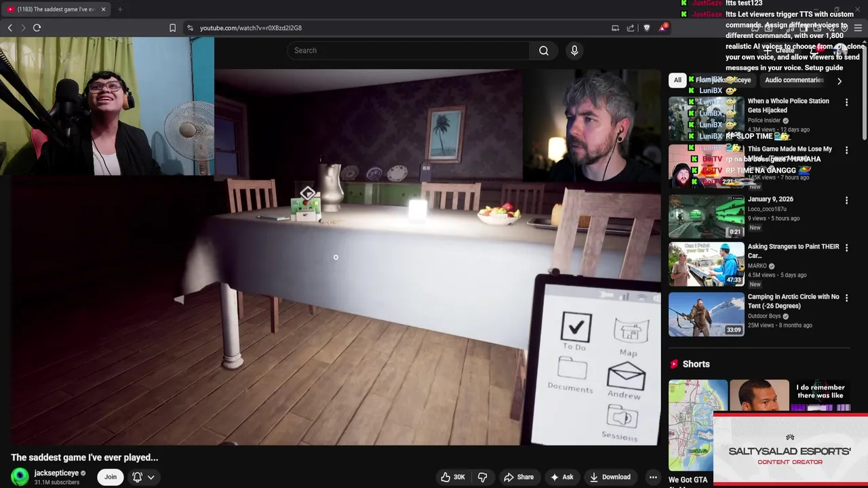
Task: Open the Camping in Arctic Circle thumbnail
Action: click(706, 314)
